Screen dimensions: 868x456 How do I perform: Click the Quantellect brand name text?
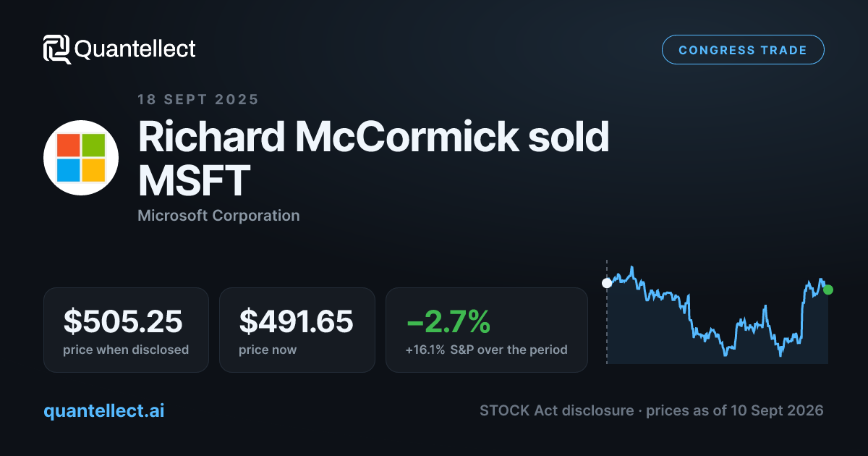click(x=135, y=49)
